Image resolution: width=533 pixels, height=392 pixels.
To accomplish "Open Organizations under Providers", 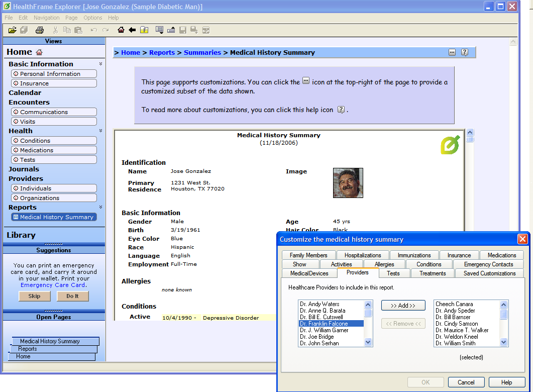I will [54, 198].
